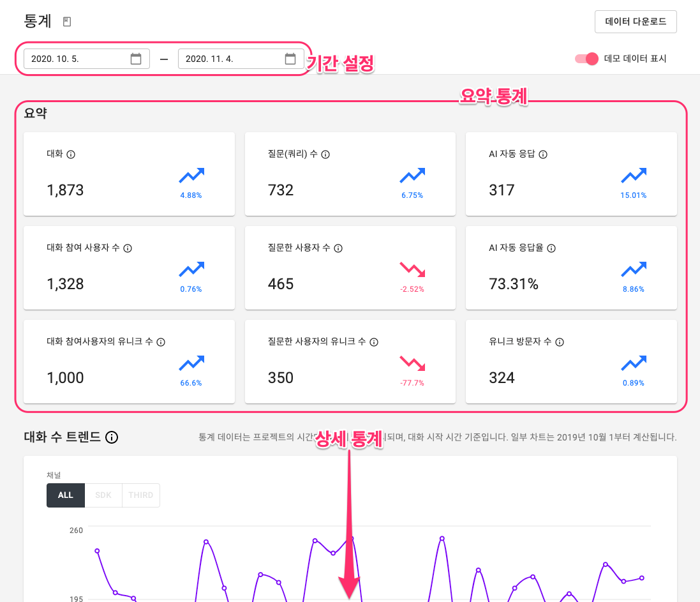Click downward trend on 질문한 사용자의 유니크 수
The height and width of the screenshot is (602, 700).
pyautogui.click(x=412, y=363)
